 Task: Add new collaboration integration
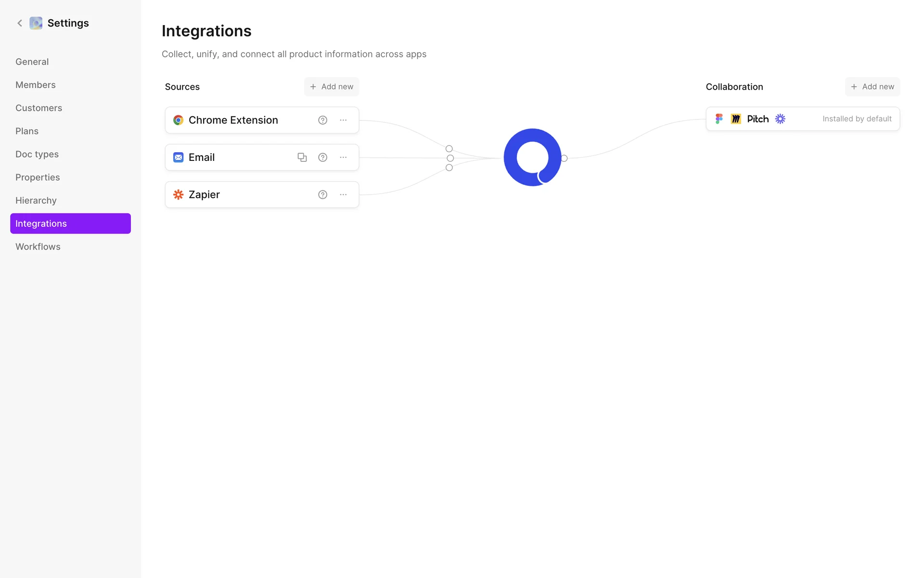pyautogui.click(x=872, y=87)
